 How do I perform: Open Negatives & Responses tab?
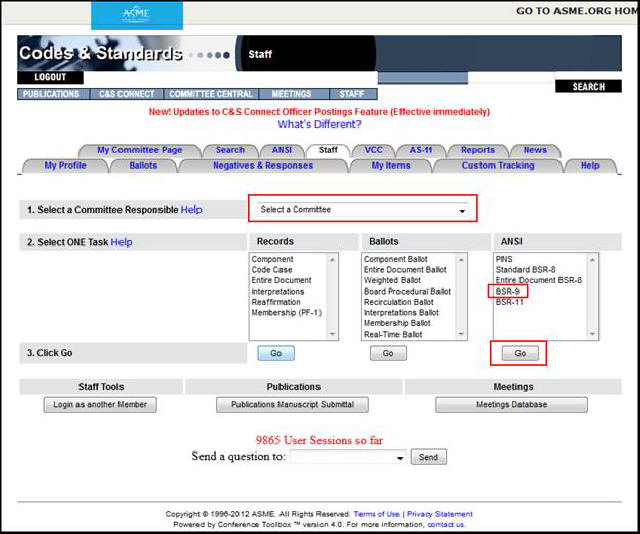coord(263,165)
